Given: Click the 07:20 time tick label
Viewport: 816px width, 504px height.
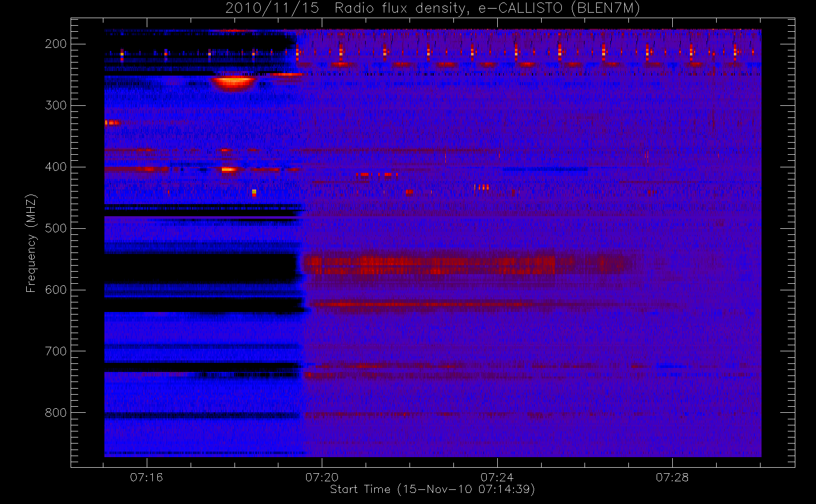Looking at the screenshot, I should click(322, 477).
